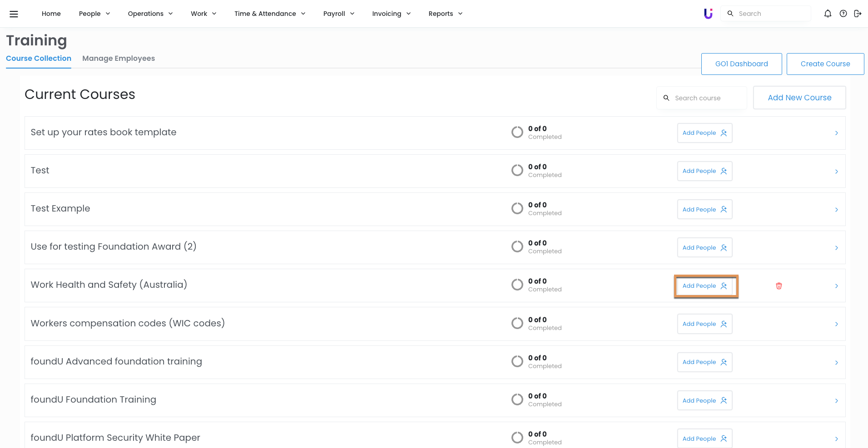Click magnifier icon in Search course field
The width and height of the screenshot is (868, 448).
point(666,98)
